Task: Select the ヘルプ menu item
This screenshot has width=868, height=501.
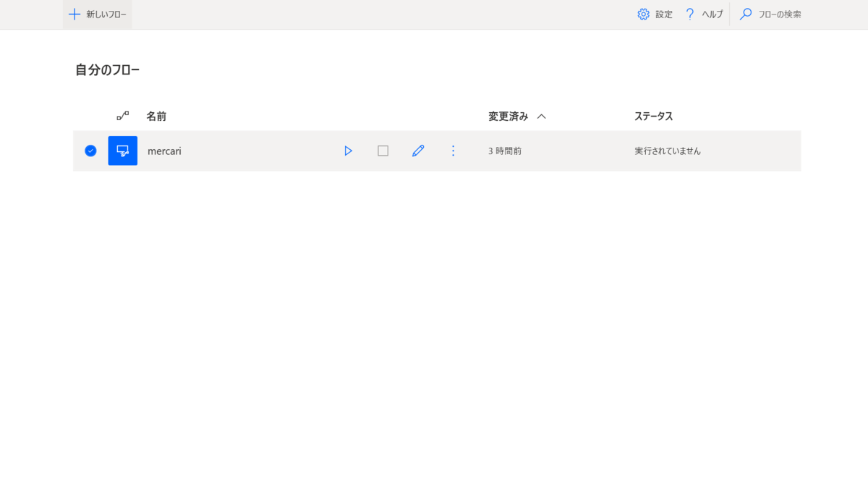Action: tap(712, 14)
